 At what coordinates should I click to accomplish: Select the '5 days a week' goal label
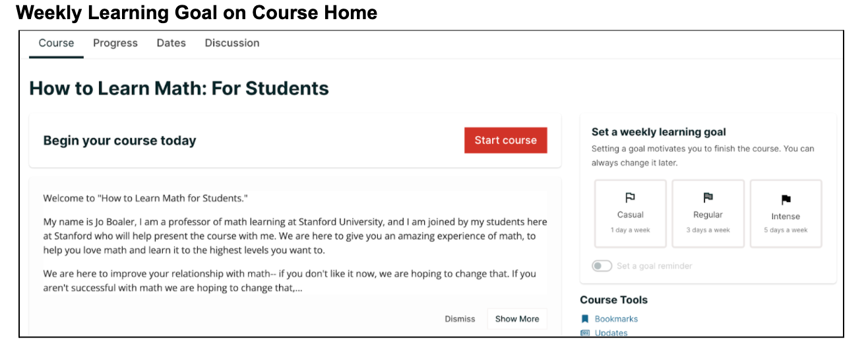click(786, 230)
